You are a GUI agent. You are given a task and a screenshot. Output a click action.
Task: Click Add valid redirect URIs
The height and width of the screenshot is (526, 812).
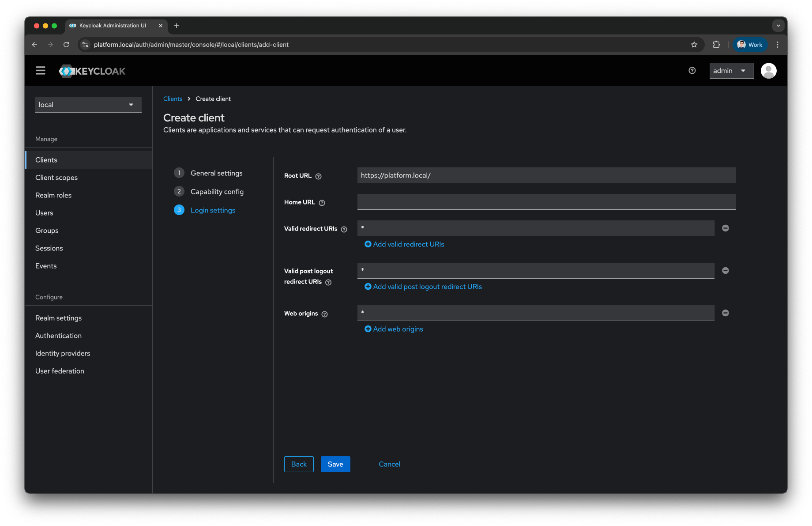[x=404, y=244]
